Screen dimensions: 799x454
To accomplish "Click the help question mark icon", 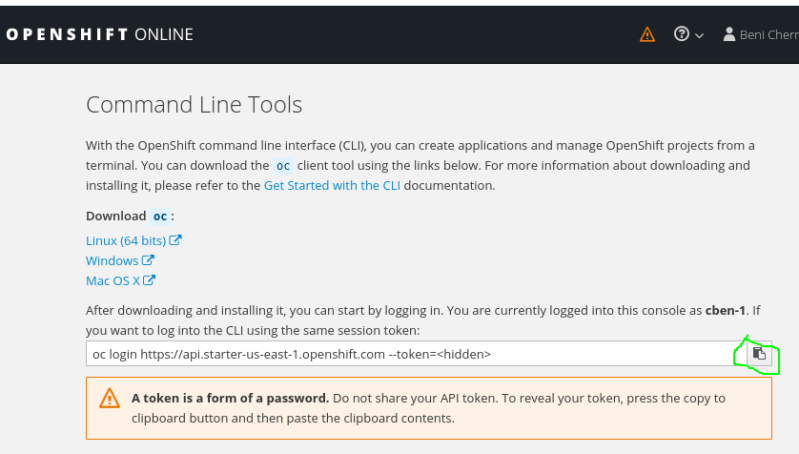I will coord(682,35).
